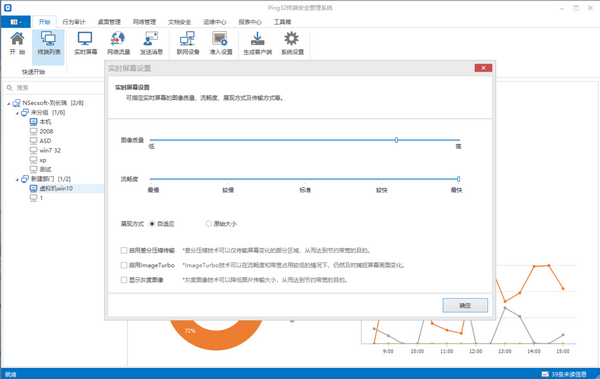Screen dimensions: 600x379
Task: Click the 快速开始 ribbon group label
Action: 33,72
